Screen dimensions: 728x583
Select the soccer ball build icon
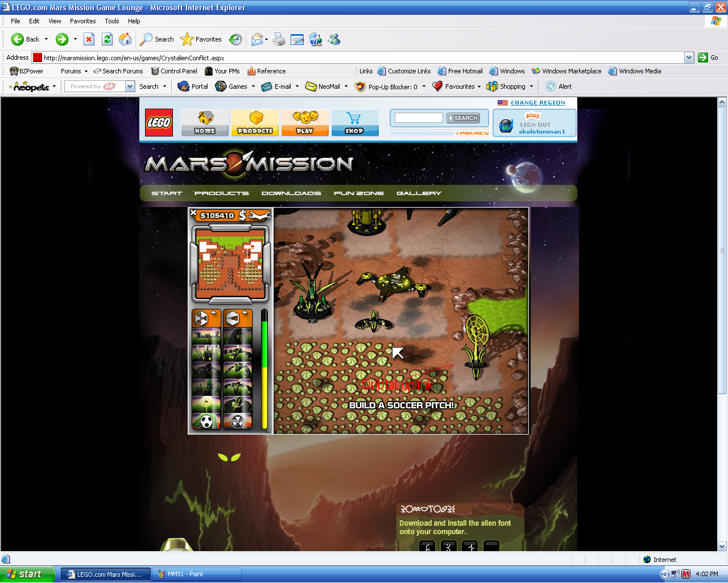[207, 421]
